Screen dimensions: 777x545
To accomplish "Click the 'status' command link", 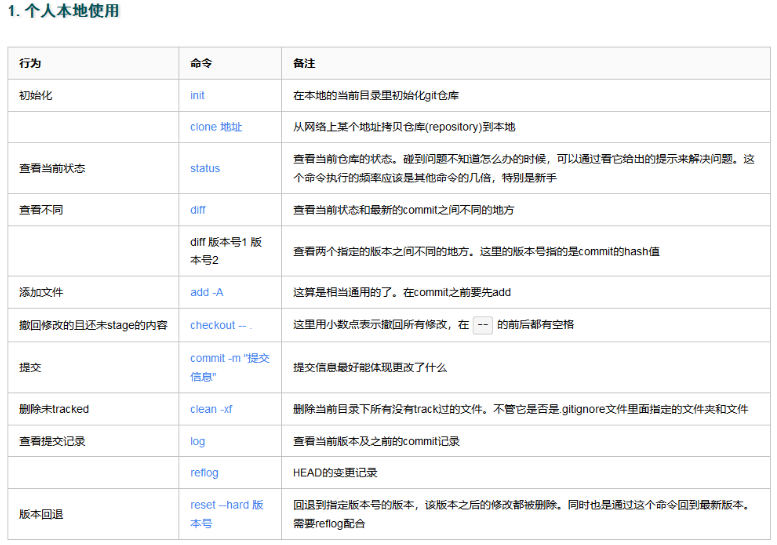I will pos(205,168).
